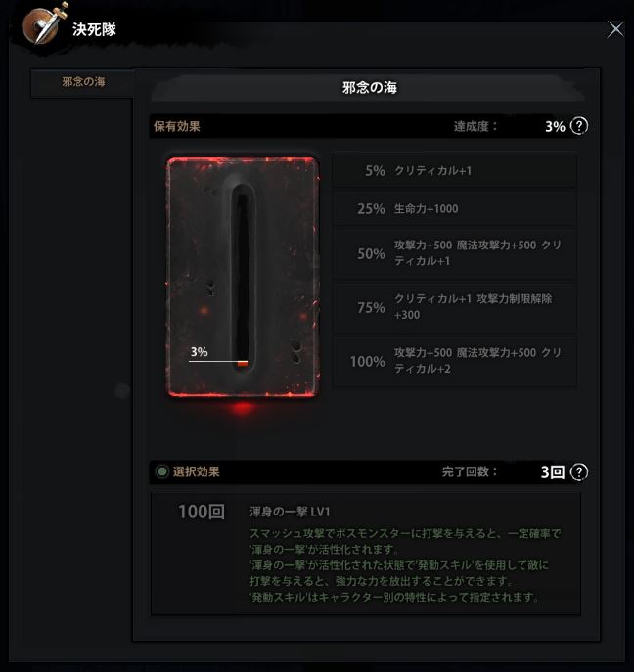634x672 pixels.
Task: Click the 保有効果 section header
Action: coord(177,126)
